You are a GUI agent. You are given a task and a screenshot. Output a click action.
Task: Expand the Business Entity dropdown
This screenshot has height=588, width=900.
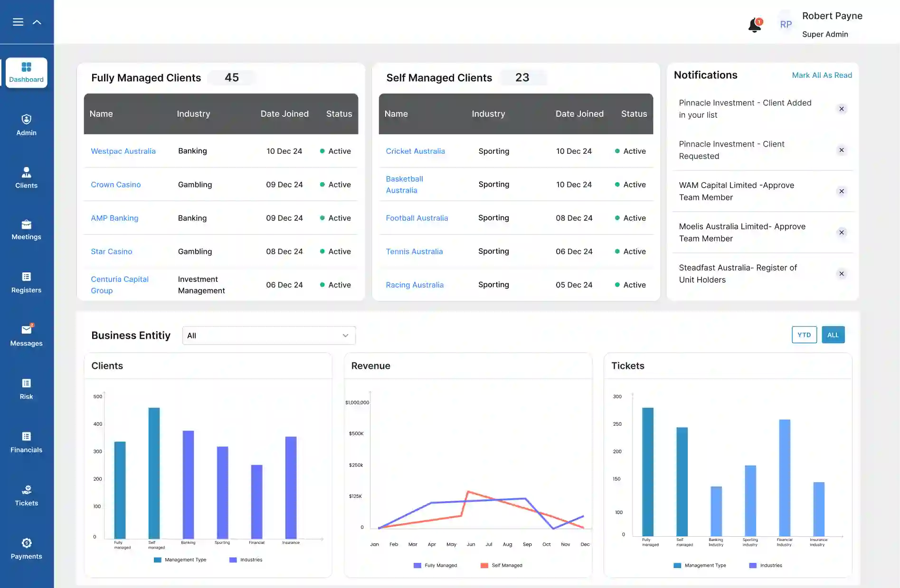269,336
